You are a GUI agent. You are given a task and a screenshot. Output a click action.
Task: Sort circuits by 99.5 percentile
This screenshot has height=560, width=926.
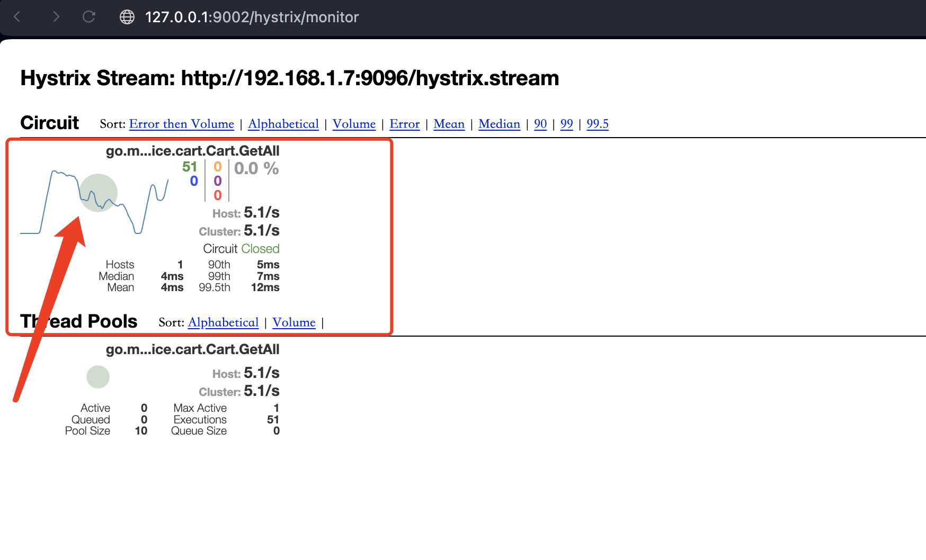click(x=598, y=124)
